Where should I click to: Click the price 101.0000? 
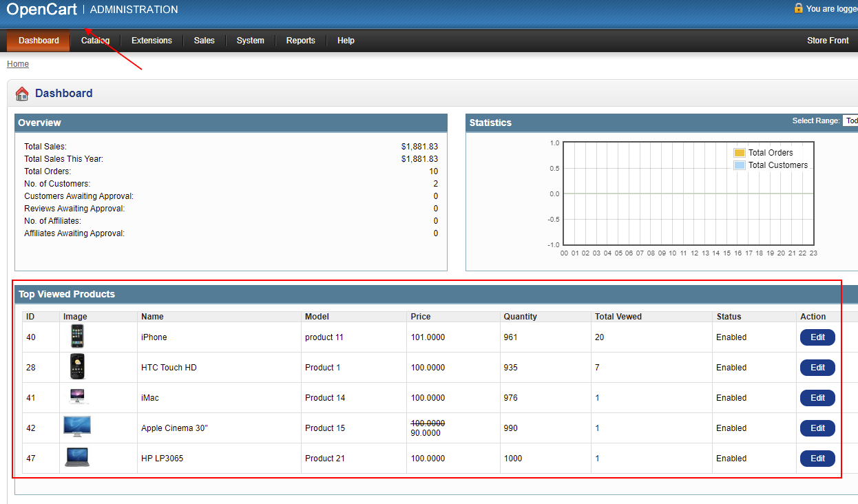[428, 337]
